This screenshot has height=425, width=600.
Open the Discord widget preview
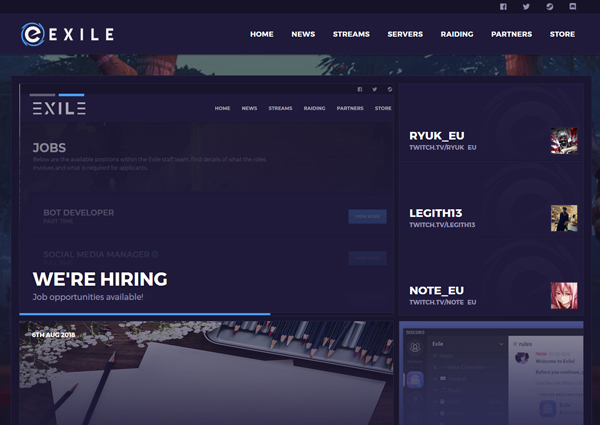click(x=491, y=373)
